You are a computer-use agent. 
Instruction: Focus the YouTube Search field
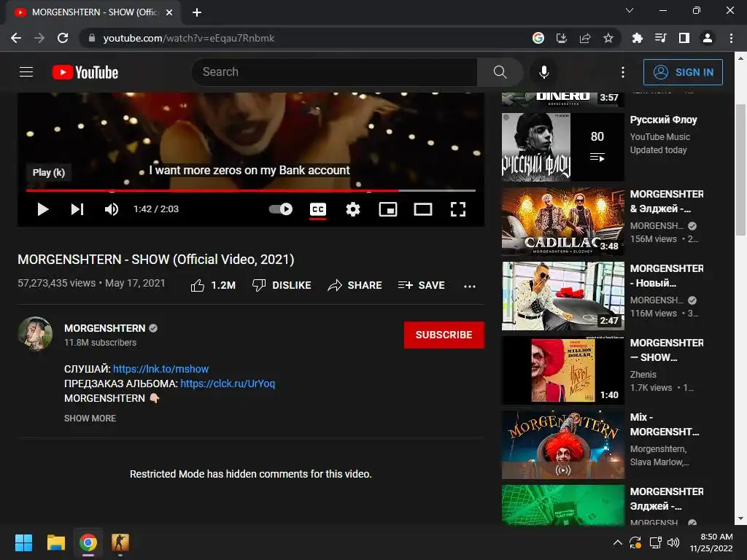(334, 72)
